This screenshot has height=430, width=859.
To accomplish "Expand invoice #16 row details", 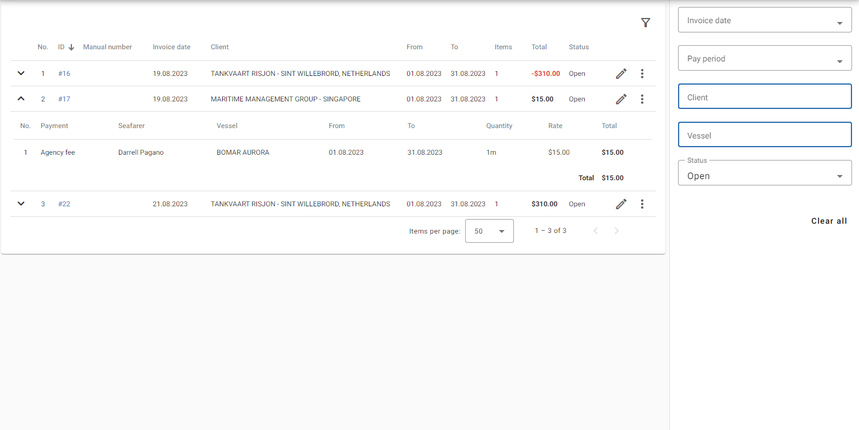I will (21, 73).
